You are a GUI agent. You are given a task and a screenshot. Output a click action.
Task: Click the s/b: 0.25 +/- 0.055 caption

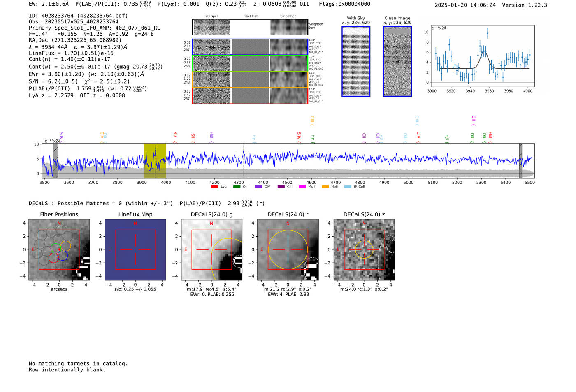coord(135,289)
